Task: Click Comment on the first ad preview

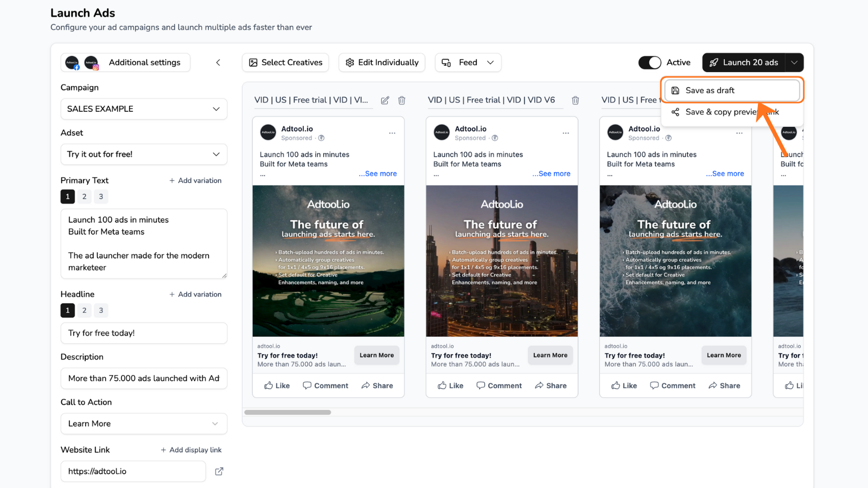Action: [325, 386]
